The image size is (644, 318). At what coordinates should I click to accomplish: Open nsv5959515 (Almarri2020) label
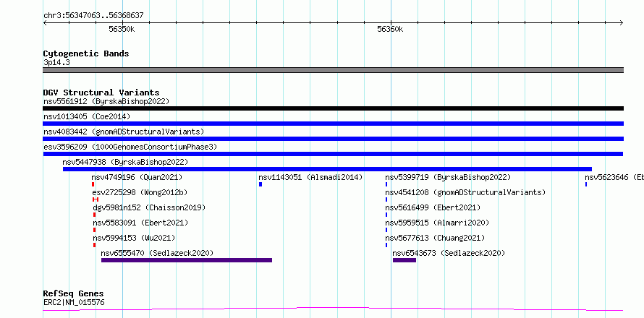(x=437, y=223)
